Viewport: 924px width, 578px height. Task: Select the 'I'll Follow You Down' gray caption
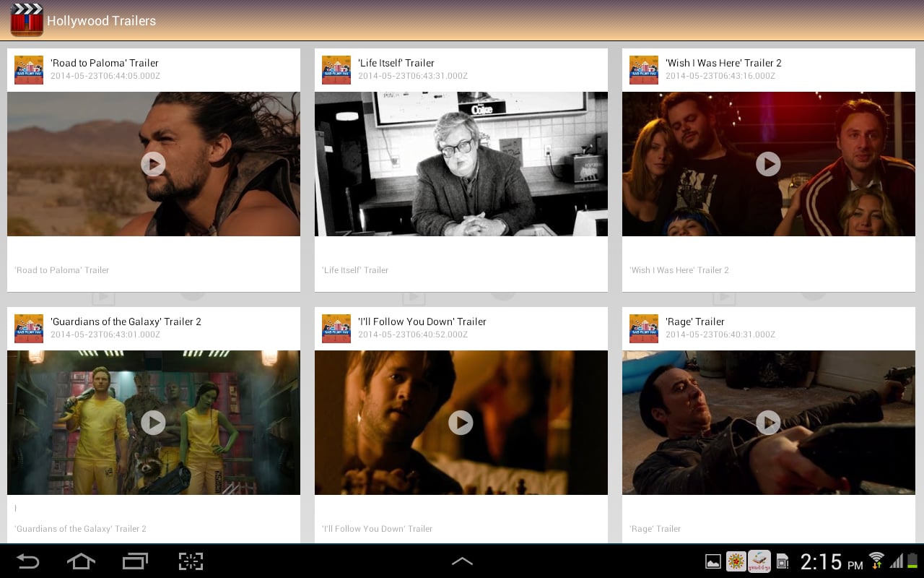tap(378, 529)
